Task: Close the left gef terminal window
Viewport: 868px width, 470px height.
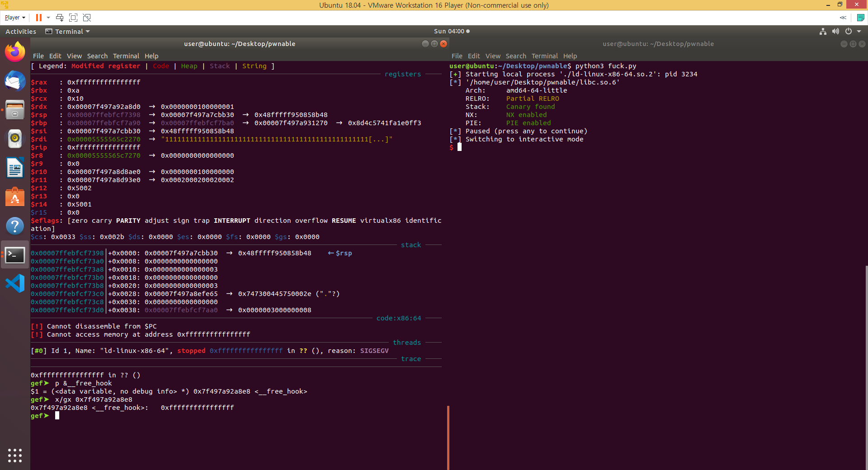Action: [443, 44]
